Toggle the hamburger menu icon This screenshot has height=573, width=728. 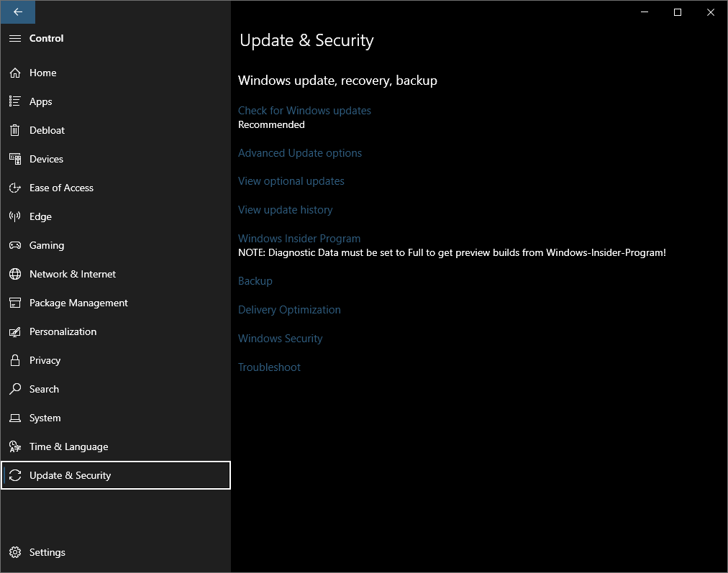[x=15, y=39]
